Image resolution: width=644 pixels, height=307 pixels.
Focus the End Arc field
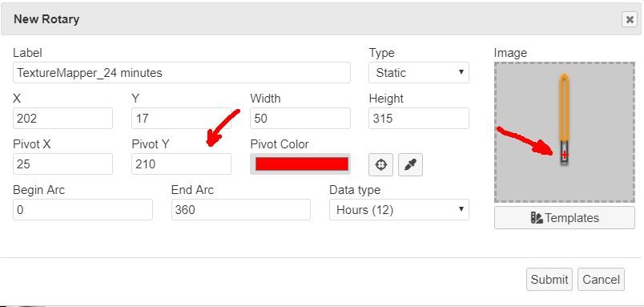point(240,209)
